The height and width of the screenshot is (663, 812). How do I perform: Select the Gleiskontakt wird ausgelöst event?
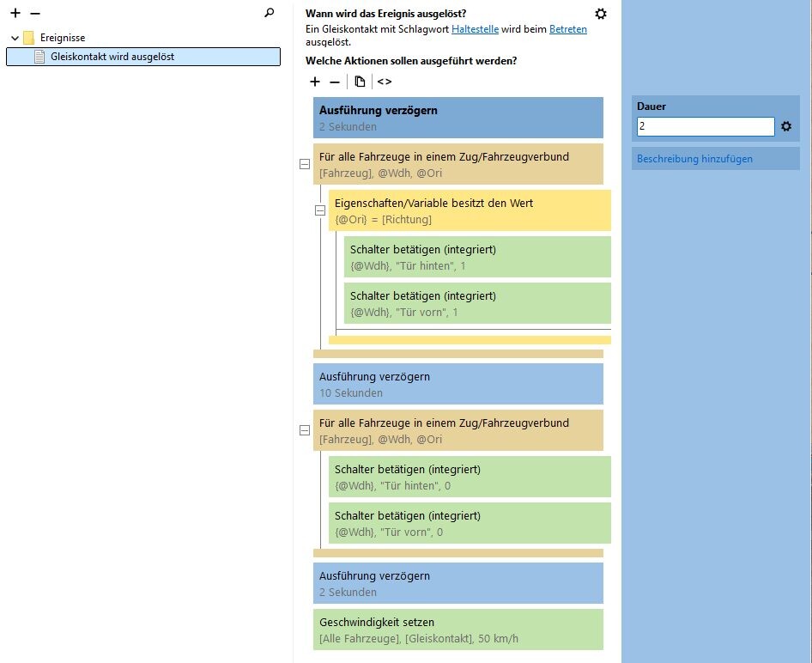(x=143, y=57)
